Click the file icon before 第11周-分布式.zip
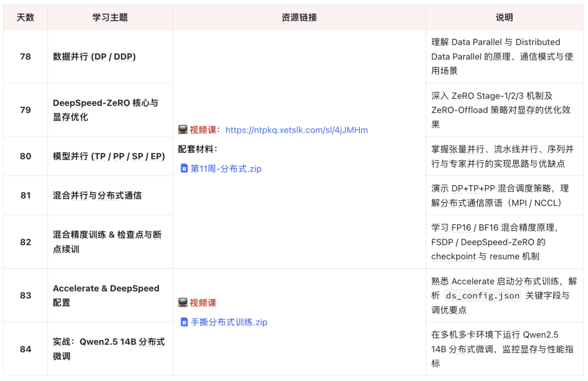 [x=184, y=169]
